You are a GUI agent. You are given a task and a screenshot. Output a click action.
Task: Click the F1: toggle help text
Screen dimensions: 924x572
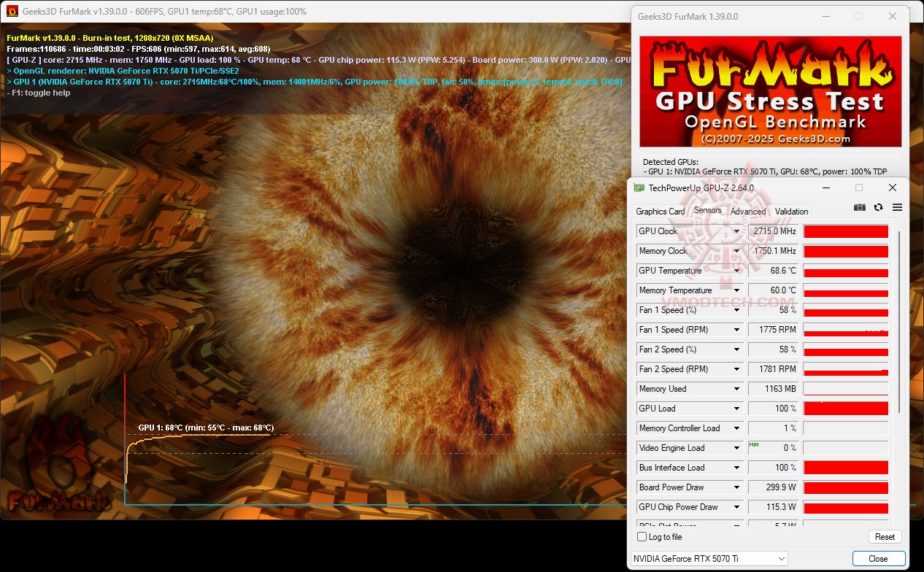pos(38,93)
